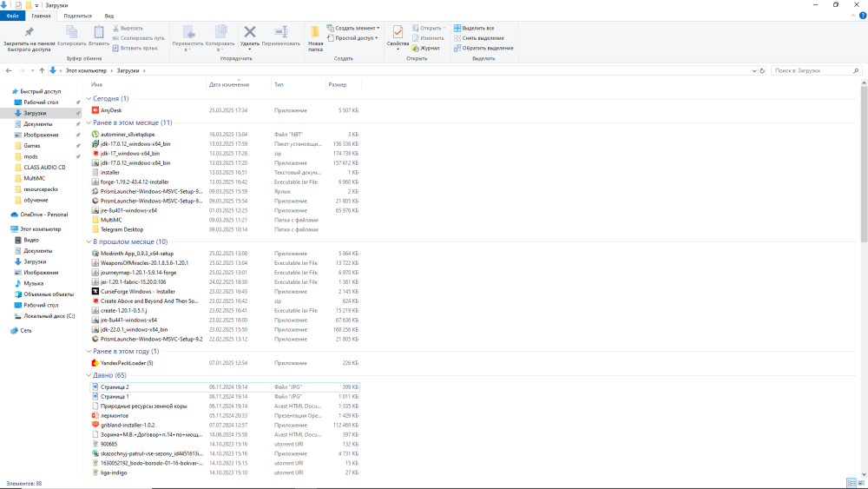The image size is (868, 489).
Task: Switch to large icons view in status bar
Action: tap(861, 484)
